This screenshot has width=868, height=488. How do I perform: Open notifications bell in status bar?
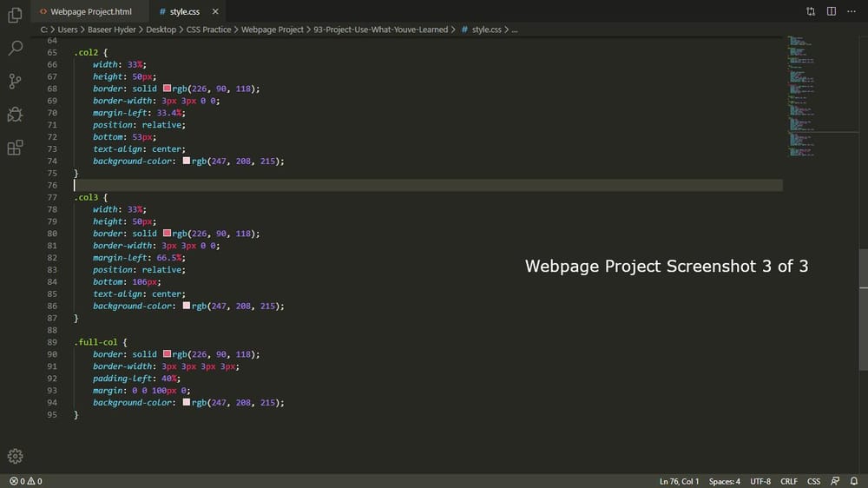tap(854, 481)
